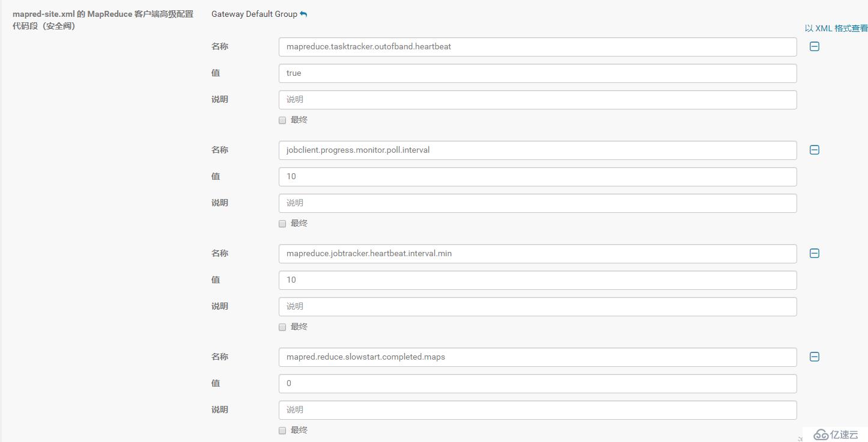868x442 pixels.
Task: Edit the value field containing true
Action: point(538,73)
